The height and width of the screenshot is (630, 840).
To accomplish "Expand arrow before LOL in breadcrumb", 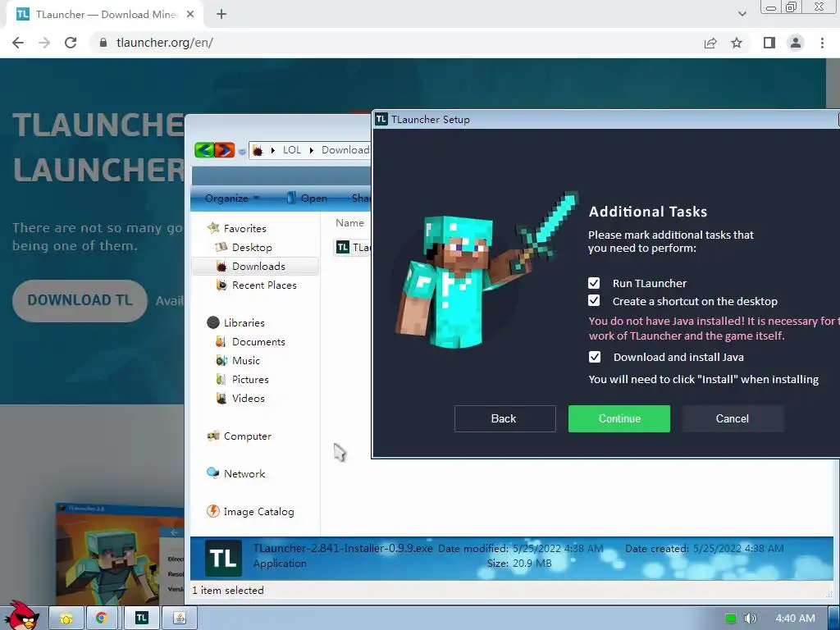I will (x=272, y=150).
